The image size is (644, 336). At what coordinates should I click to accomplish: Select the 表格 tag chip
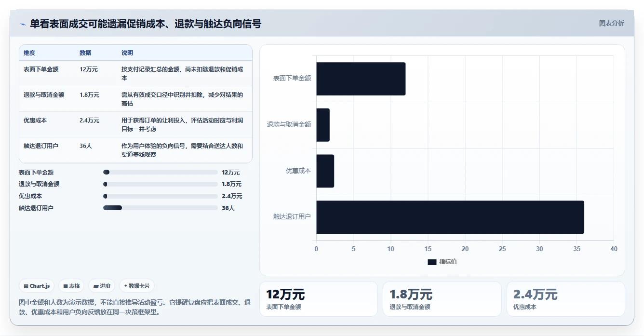[x=71, y=286]
